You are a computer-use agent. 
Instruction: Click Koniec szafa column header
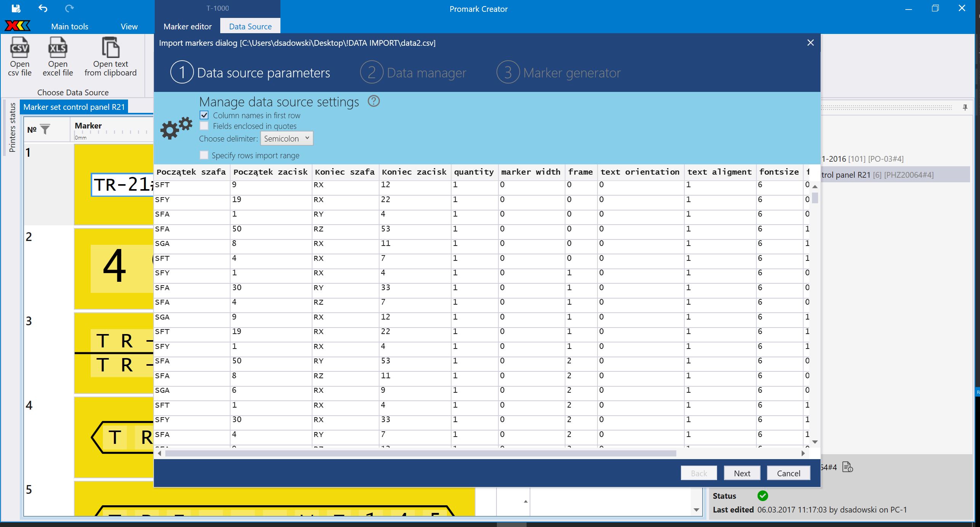pyautogui.click(x=345, y=172)
